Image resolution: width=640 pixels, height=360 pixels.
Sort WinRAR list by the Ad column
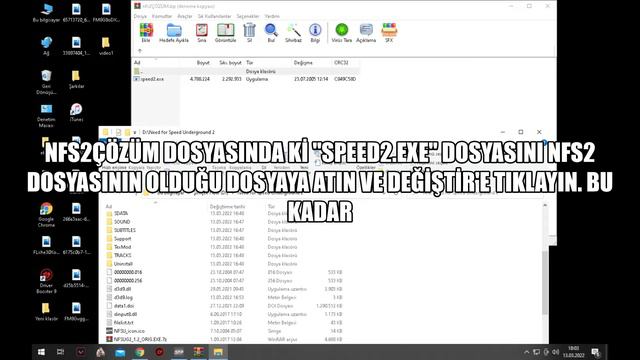137,63
